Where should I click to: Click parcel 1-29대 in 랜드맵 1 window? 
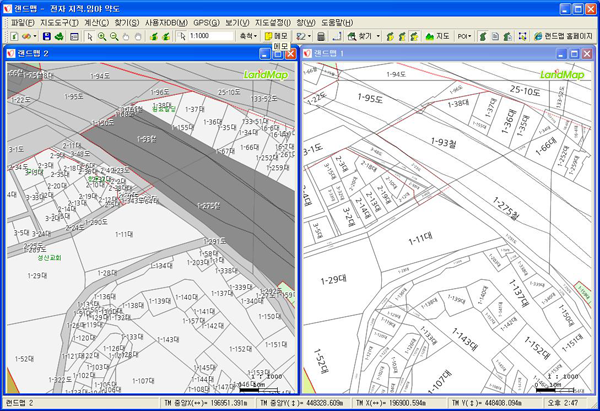333,279
